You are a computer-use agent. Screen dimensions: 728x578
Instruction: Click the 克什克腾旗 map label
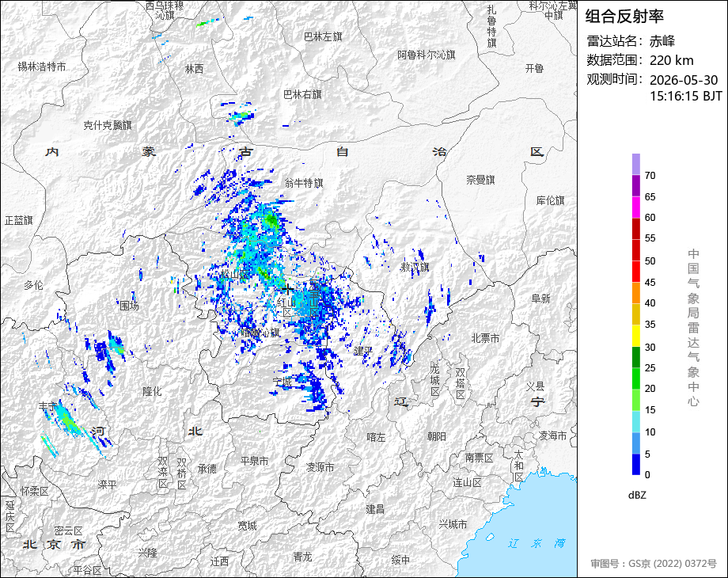108,125
